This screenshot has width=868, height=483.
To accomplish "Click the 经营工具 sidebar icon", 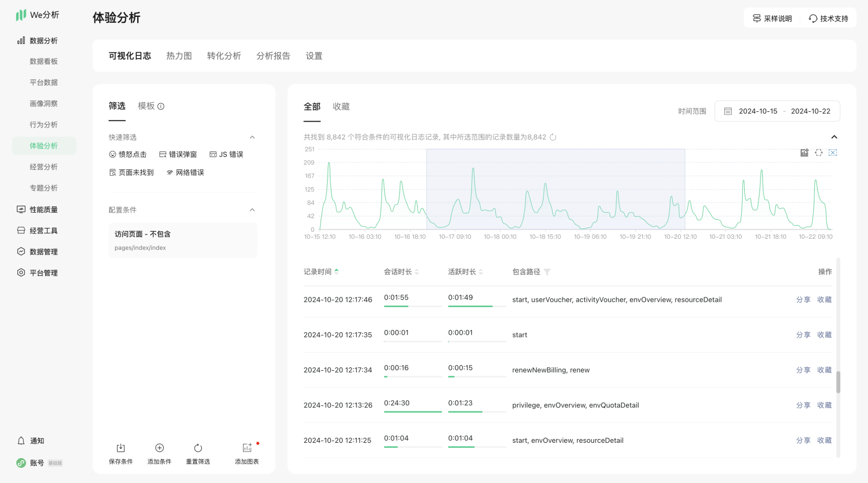I will pyautogui.click(x=21, y=231).
